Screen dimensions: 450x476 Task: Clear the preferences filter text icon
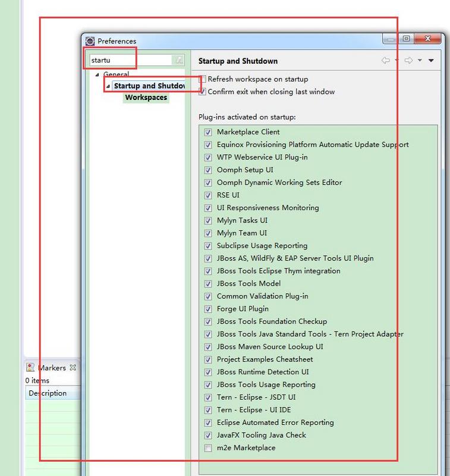pos(178,60)
